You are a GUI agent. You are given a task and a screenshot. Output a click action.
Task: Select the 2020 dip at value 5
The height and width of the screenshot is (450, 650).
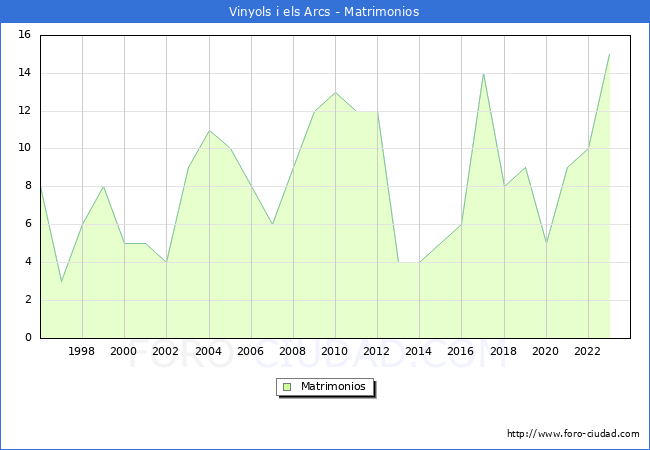click(546, 243)
